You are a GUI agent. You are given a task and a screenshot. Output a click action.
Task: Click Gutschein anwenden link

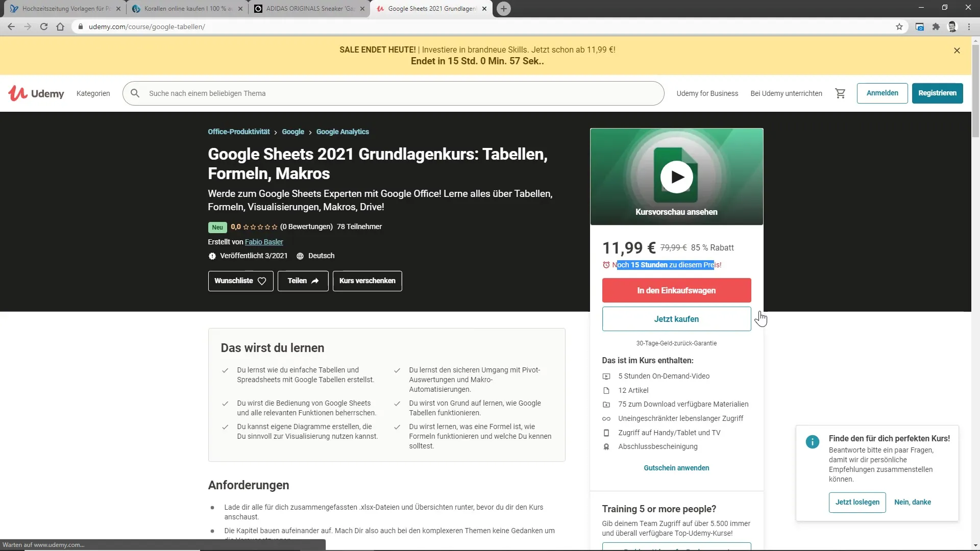click(x=676, y=468)
